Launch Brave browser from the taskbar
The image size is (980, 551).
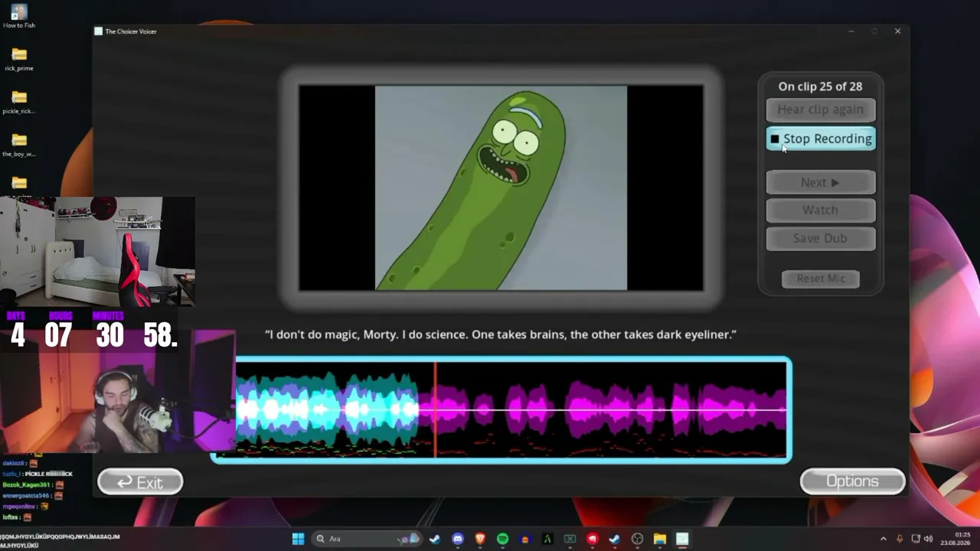(480, 539)
